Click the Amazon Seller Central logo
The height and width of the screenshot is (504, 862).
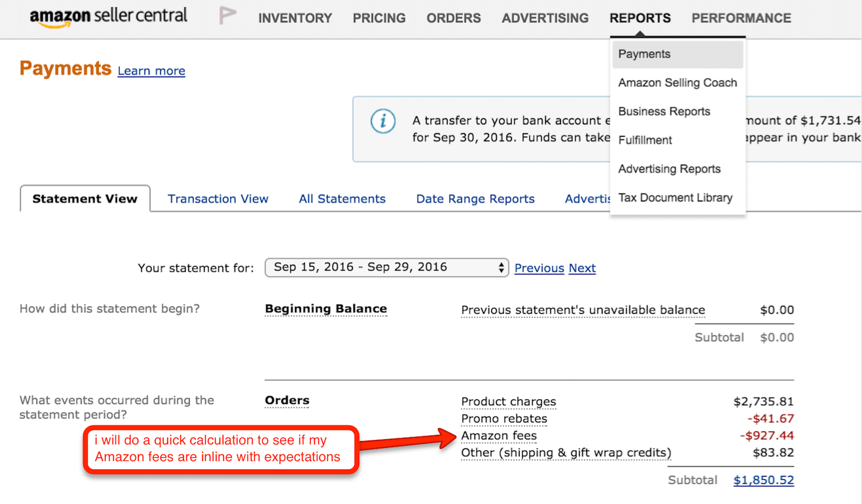tap(109, 17)
